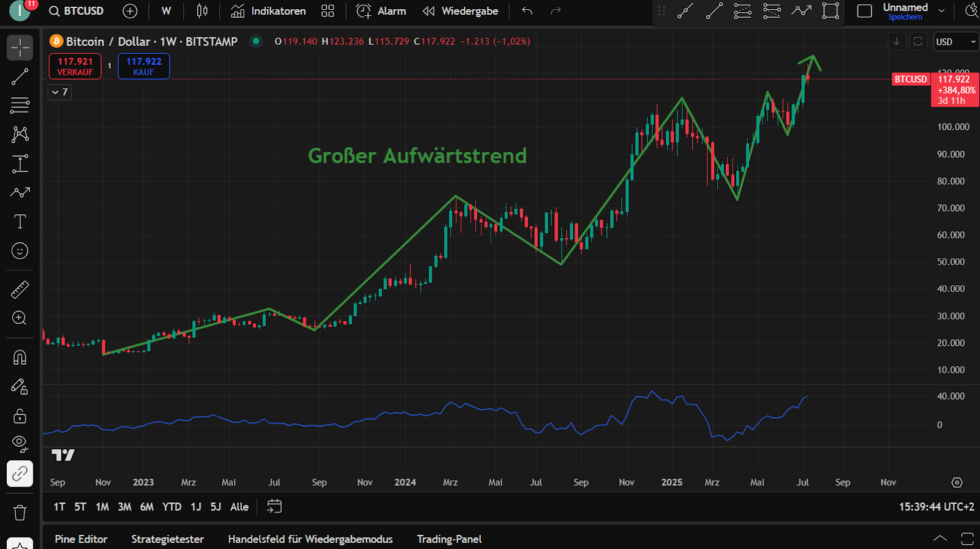
Task: Click the BTCUSD price label on the scale
Action: click(x=911, y=79)
